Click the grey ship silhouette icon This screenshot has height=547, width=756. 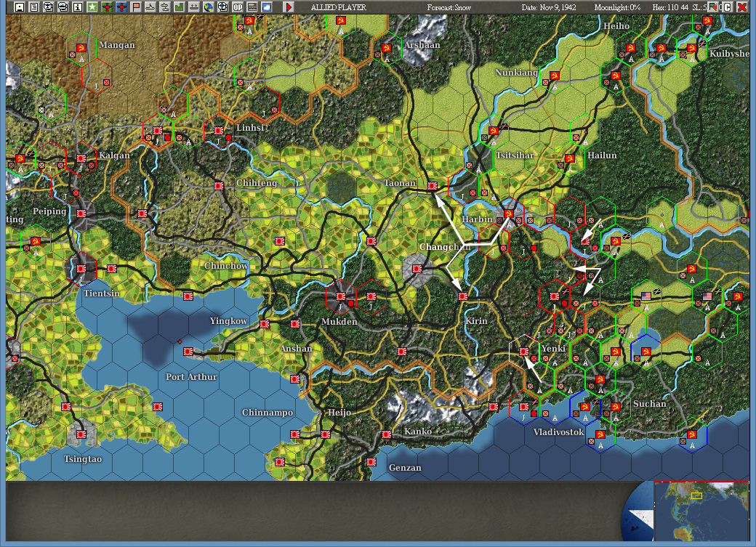click(x=194, y=7)
